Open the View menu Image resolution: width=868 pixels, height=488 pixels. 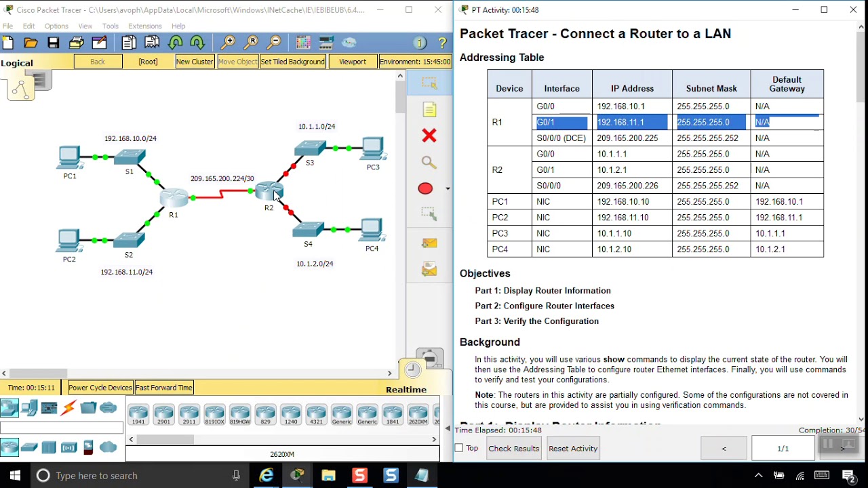[x=85, y=26]
